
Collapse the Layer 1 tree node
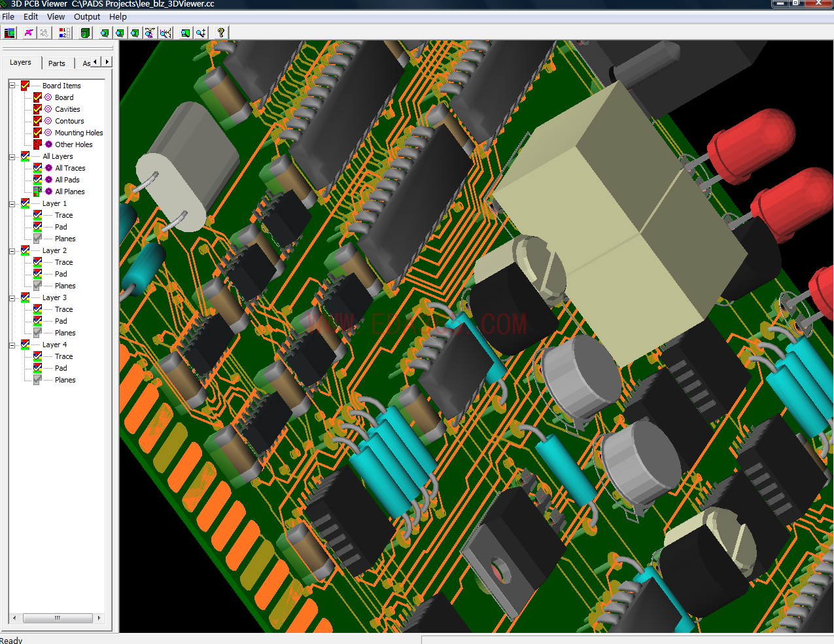(12, 204)
